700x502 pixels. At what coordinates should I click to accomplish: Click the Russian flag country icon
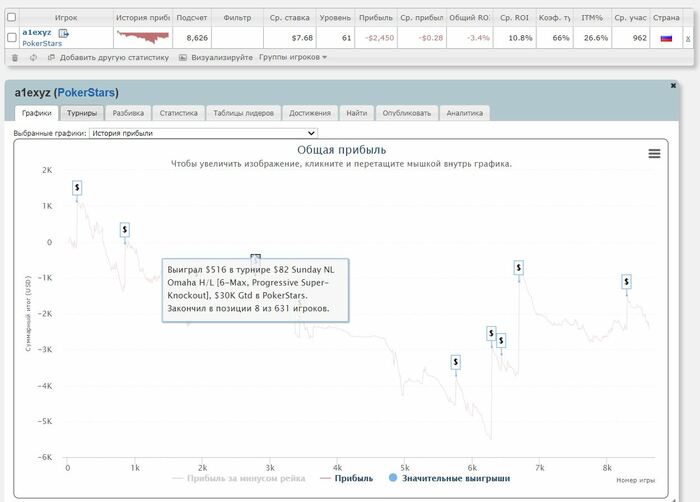(x=666, y=38)
